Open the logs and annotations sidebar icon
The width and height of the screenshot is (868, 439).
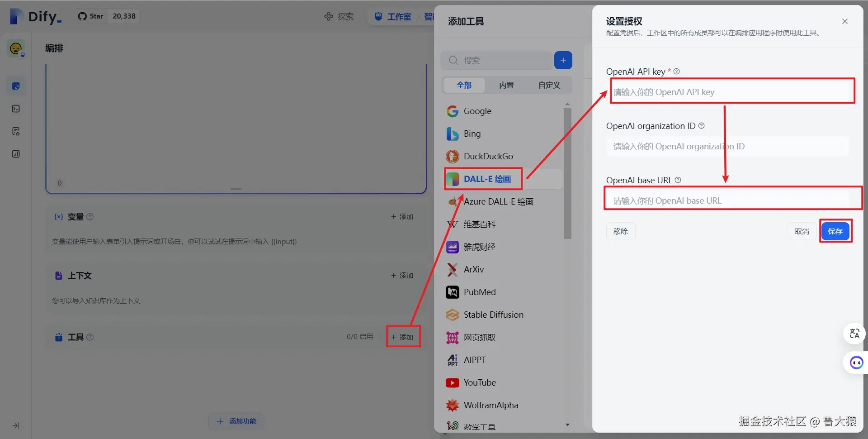click(16, 131)
